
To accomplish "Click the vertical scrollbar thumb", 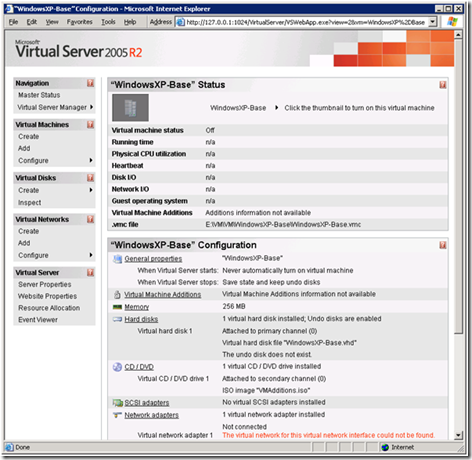I will [x=458, y=186].
